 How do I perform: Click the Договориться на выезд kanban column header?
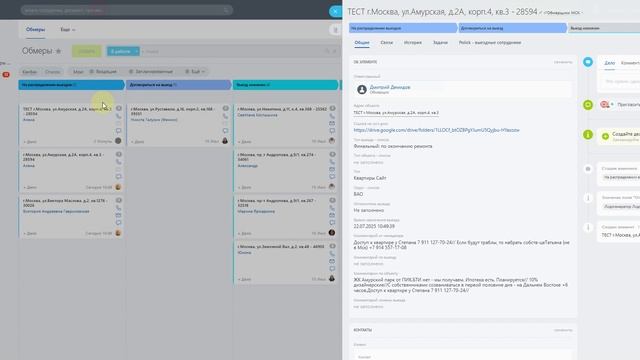(x=179, y=84)
